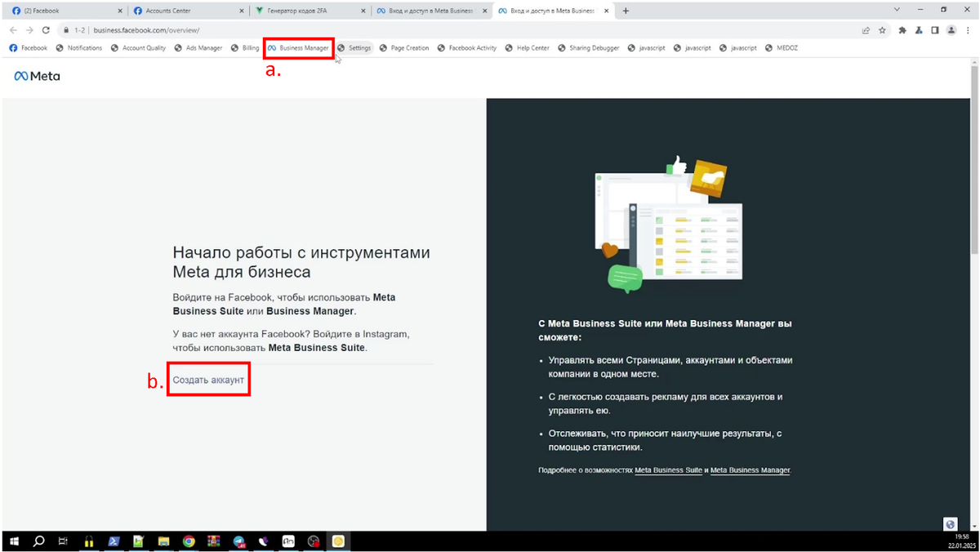Click the address bar URL field
The image size is (980, 552).
(457, 30)
